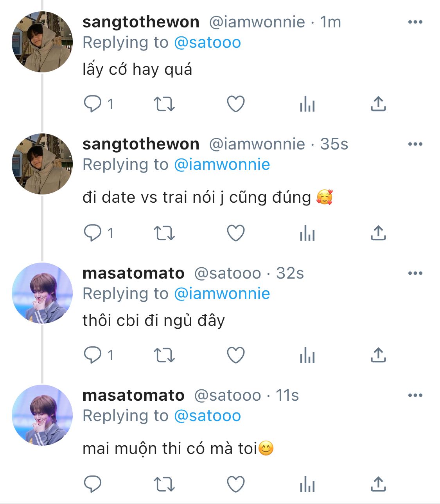The height and width of the screenshot is (504, 440).
Task: Open more options for "lấy cớ hay quá" tweet
Action: coord(415,22)
